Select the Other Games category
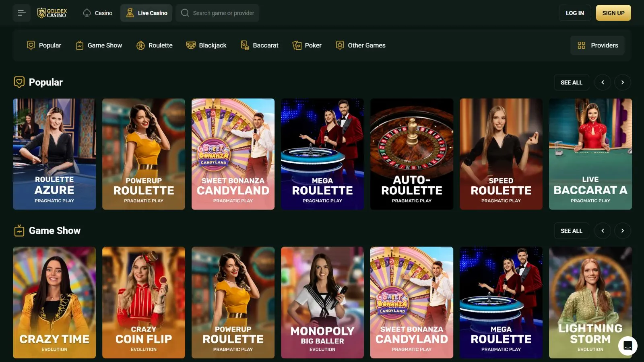 tap(361, 45)
